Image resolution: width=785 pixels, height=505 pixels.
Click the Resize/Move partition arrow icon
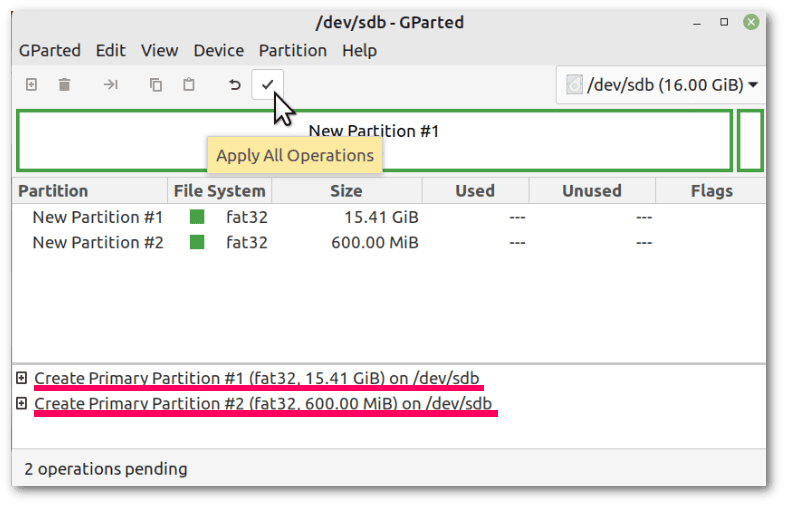(111, 85)
